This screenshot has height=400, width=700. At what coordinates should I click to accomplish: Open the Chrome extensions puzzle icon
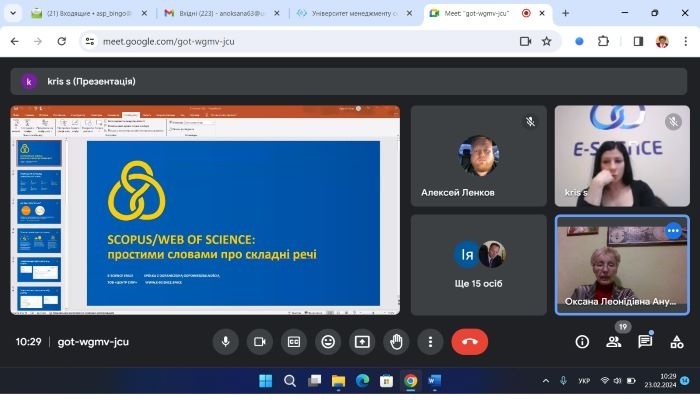click(603, 41)
